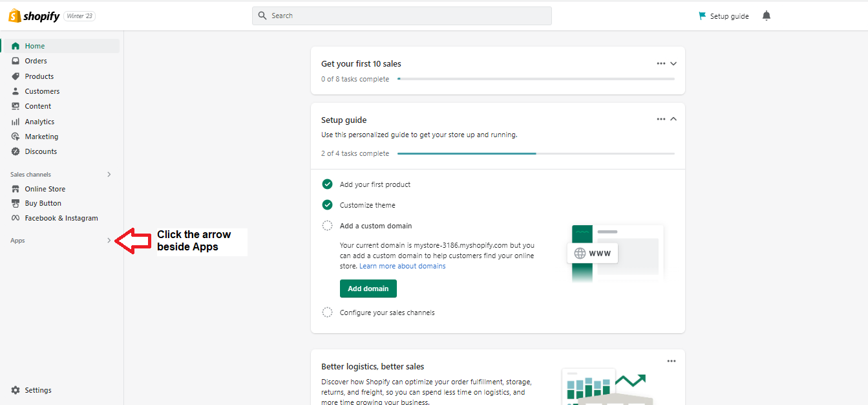Open Learn more about domains link
Image resolution: width=868 pixels, height=405 pixels.
click(x=403, y=266)
